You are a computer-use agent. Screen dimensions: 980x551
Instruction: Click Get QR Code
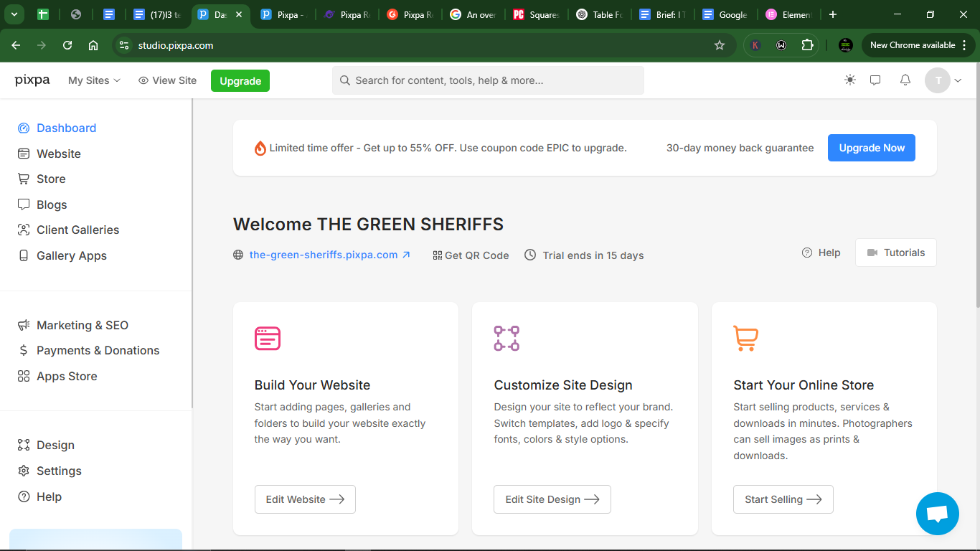(x=471, y=255)
